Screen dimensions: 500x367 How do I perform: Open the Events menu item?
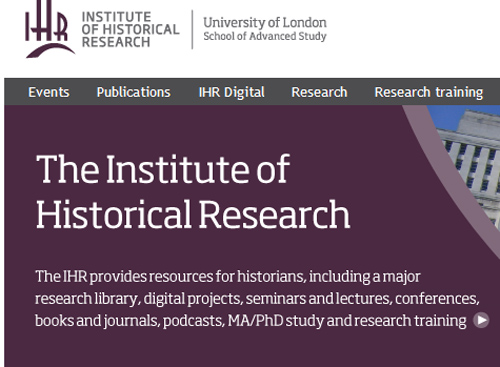(49, 92)
